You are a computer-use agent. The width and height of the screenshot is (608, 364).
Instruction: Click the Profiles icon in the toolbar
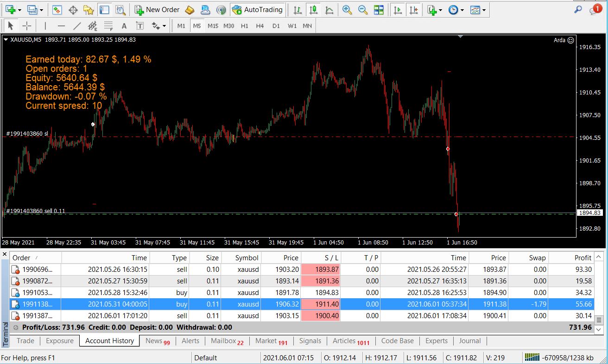click(32, 10)
